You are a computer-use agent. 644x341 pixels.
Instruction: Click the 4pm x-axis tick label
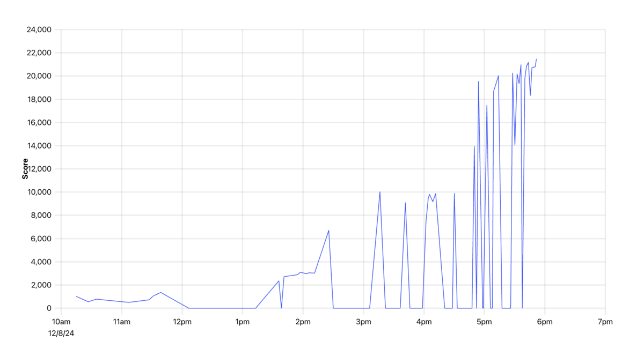click(424, 322)
